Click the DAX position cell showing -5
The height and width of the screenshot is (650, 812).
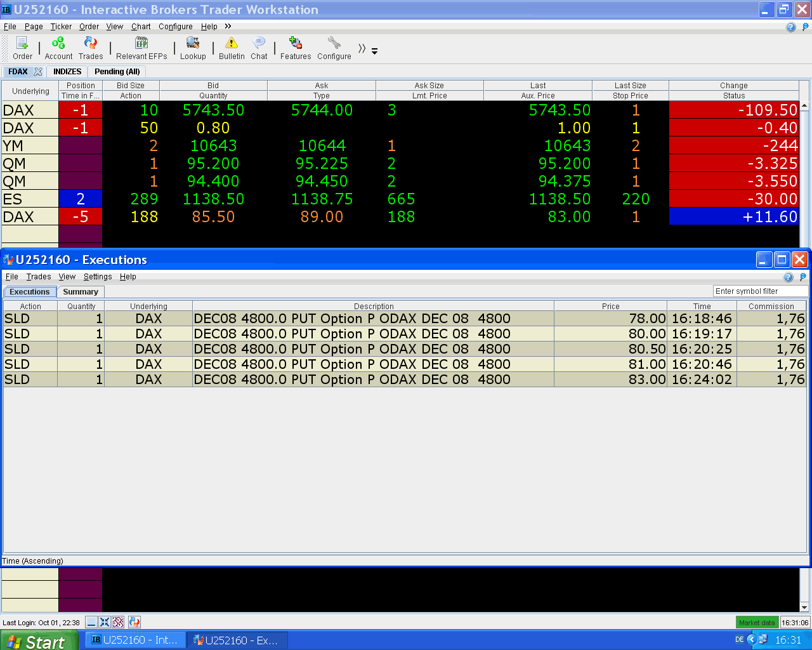point(81,216)
